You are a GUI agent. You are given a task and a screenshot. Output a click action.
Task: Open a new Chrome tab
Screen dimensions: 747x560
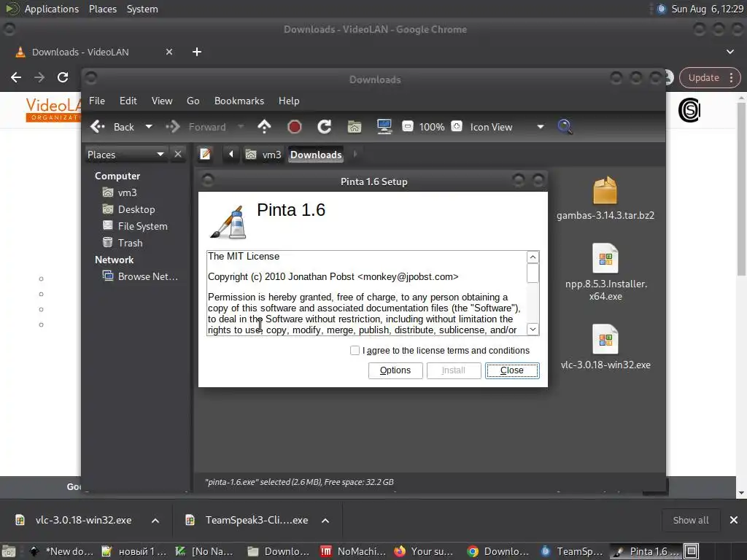197,52
